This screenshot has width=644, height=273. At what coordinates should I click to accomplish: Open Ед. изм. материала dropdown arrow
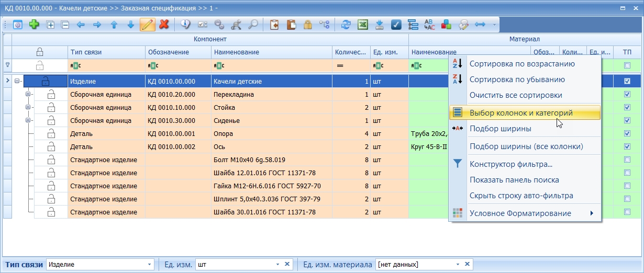coord(458,264)
